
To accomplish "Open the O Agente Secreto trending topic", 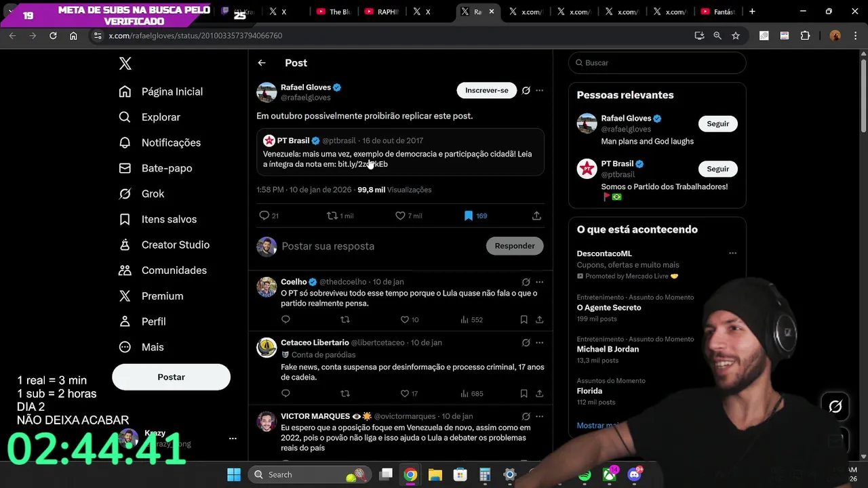I will [x=609, y=308].
